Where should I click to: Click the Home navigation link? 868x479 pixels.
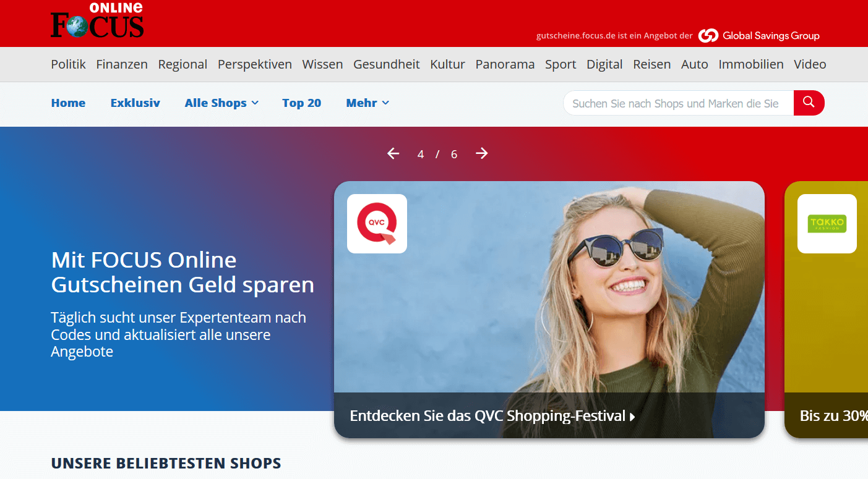[x=68, y=103]
